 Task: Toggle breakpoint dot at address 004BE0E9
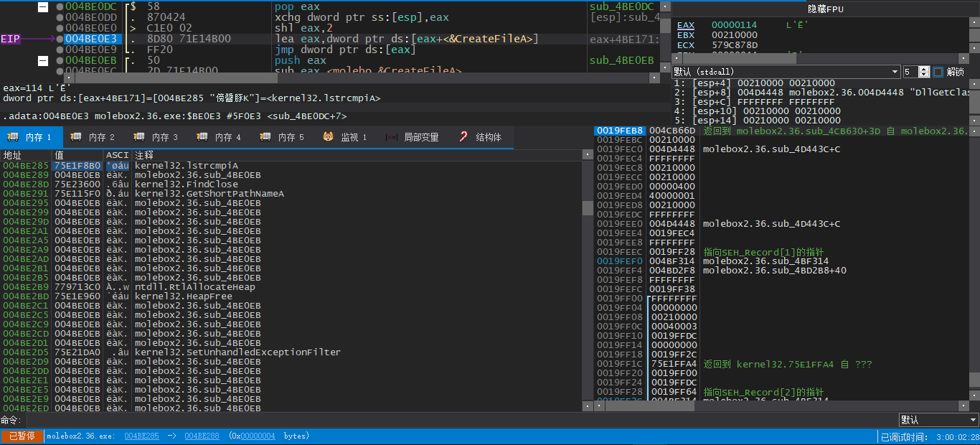point(59,50)
